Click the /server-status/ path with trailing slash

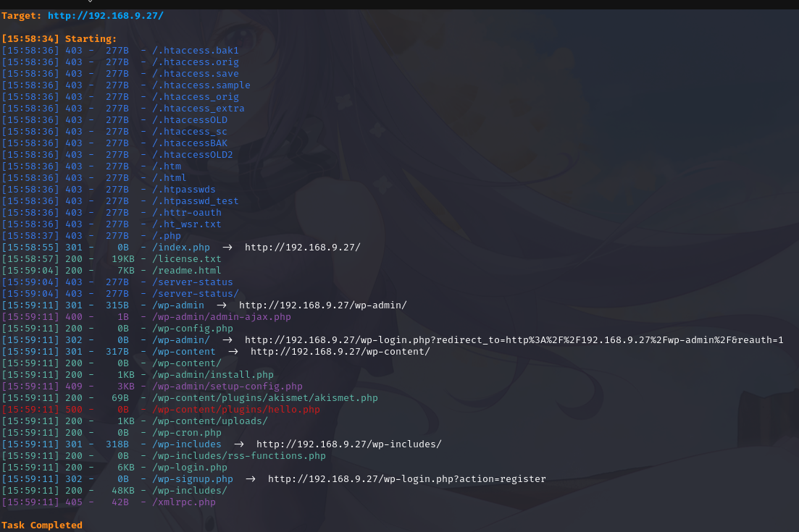[x=195, y=294]
